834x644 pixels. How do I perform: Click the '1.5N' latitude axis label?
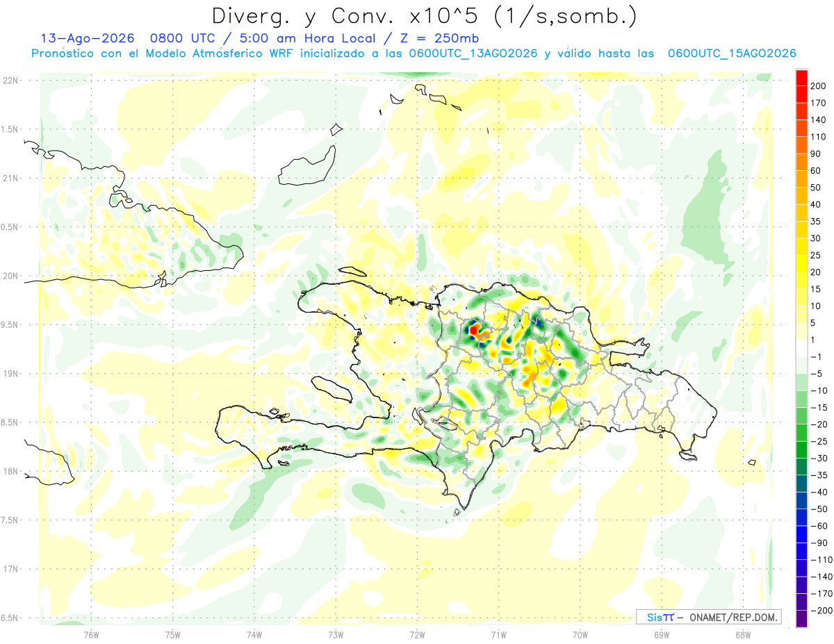[x=10, y=129]
